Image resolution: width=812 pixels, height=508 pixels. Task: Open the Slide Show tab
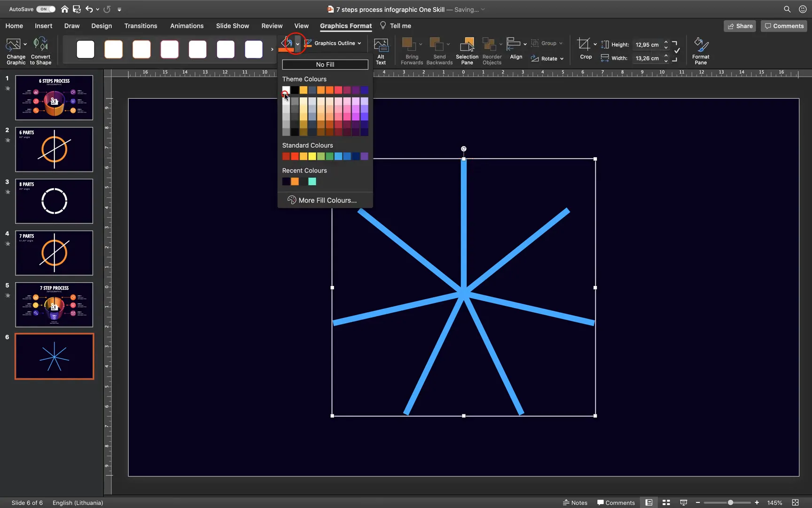pyautogui.click(x=232, y=26)
